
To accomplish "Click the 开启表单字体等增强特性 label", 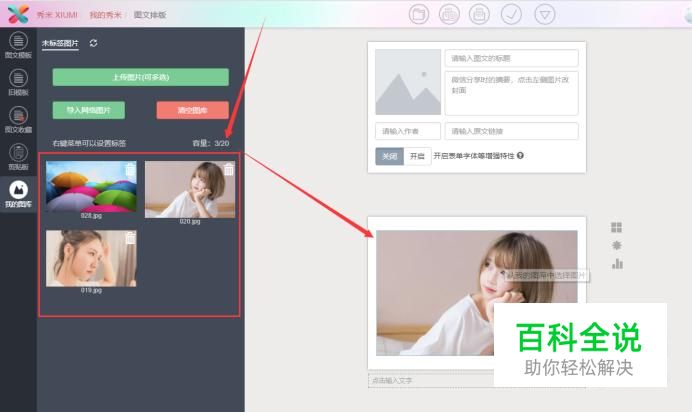I will coord(474,156).
